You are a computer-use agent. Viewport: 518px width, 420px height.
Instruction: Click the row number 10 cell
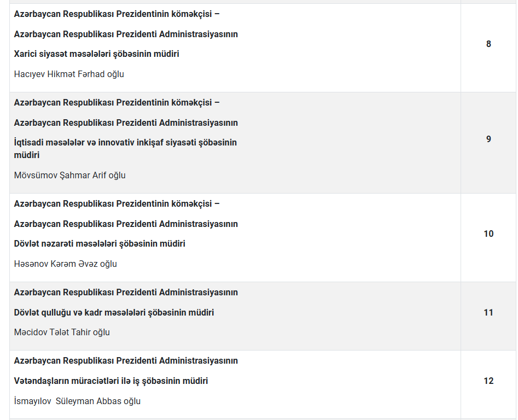[x=488, y=234]
